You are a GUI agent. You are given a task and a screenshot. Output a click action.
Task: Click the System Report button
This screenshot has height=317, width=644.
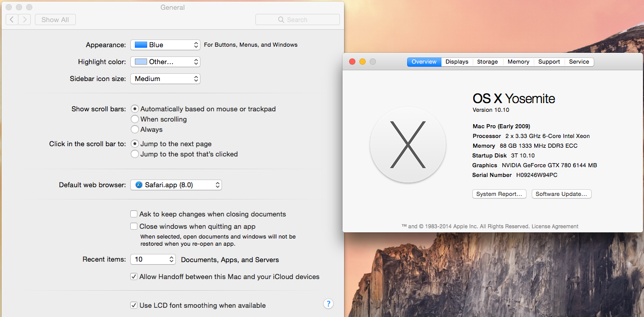pos(499,194)
